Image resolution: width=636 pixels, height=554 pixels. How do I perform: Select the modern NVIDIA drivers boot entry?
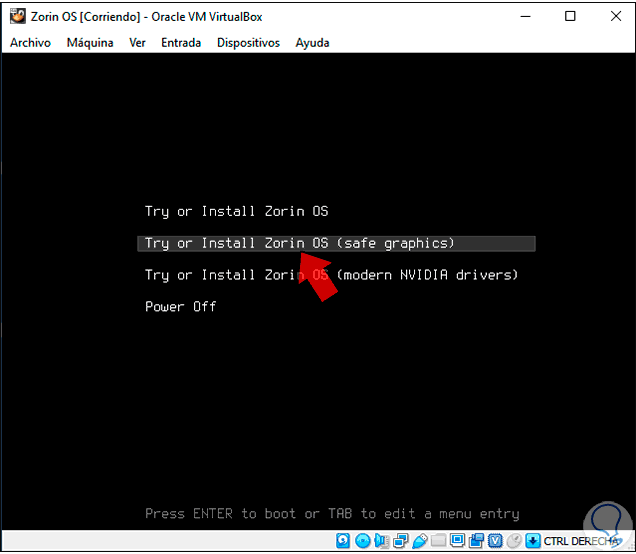click(331, 275)
